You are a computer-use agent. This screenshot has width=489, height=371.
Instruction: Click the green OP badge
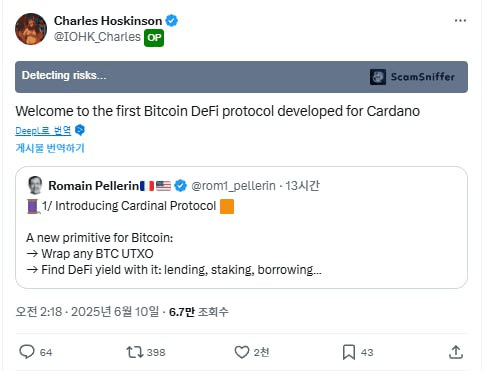(x=154, y=38)
